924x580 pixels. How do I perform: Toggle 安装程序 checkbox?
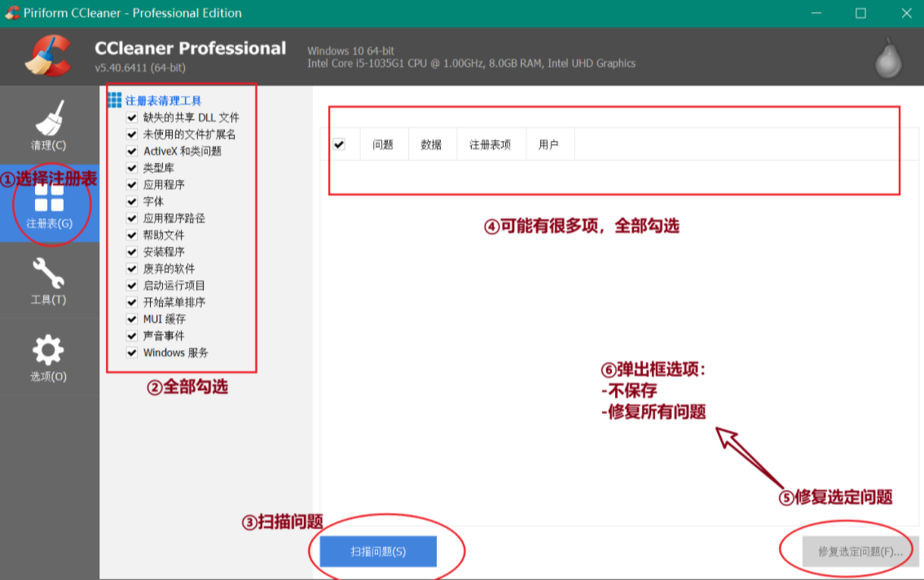click(132, 252)
